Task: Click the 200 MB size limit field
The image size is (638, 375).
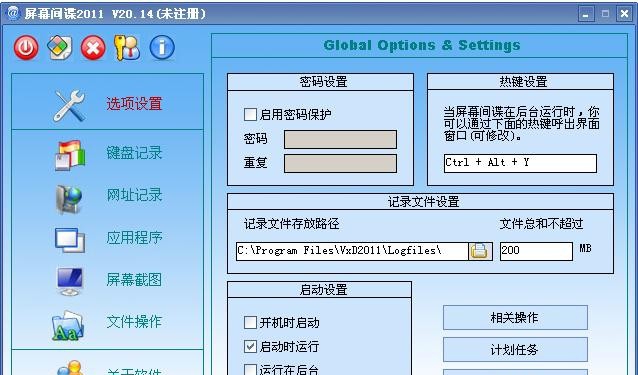Action: [x=536, y=251]
